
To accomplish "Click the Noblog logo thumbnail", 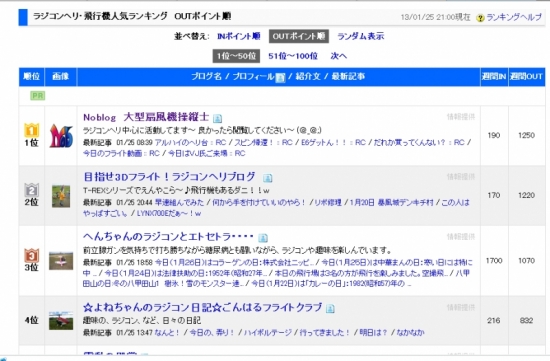I will (x=61, y=136).
